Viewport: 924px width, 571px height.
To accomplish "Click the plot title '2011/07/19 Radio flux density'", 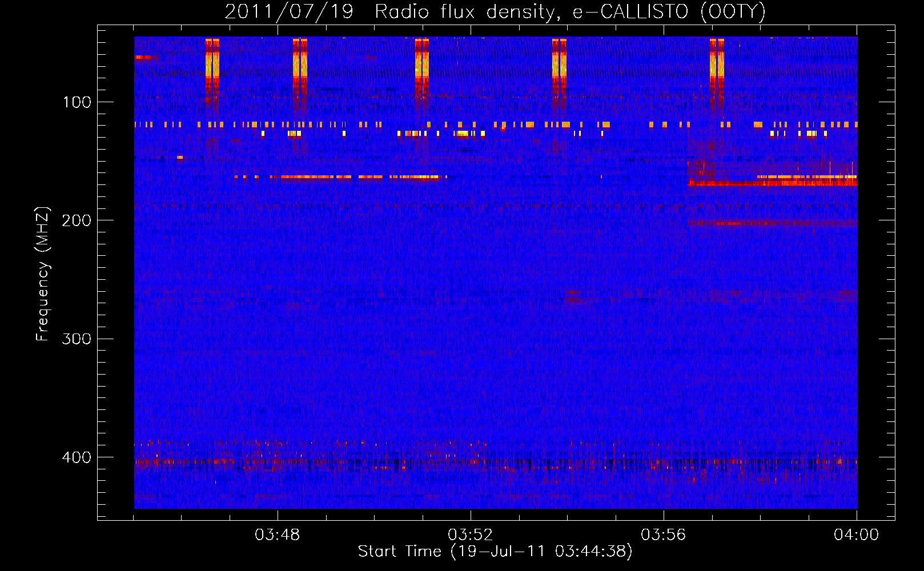I will tap(389, 11).
